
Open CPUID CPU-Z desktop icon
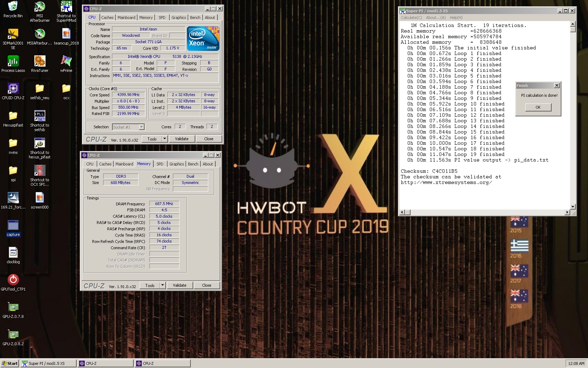[13, 91]
